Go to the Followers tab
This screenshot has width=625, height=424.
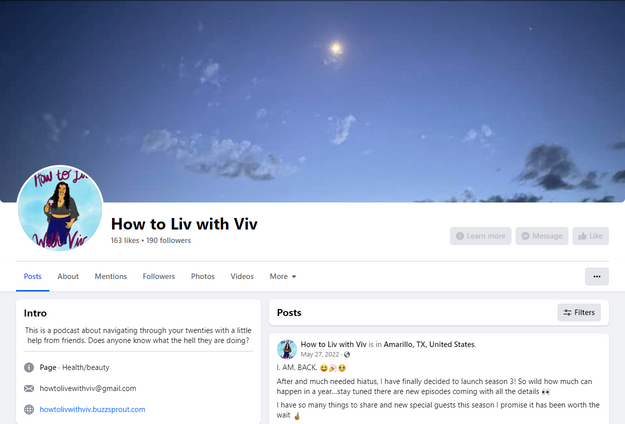point(159,277)
